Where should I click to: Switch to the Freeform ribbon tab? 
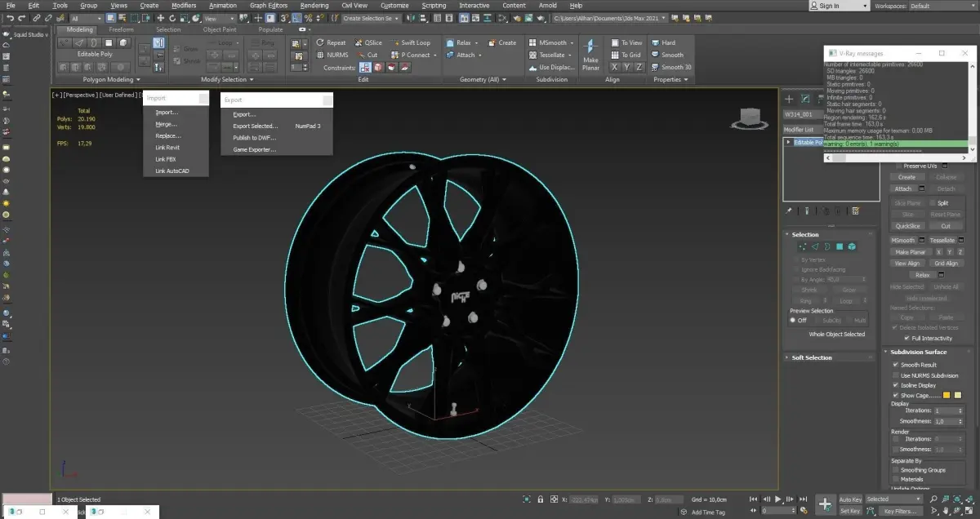pos(121,29)
